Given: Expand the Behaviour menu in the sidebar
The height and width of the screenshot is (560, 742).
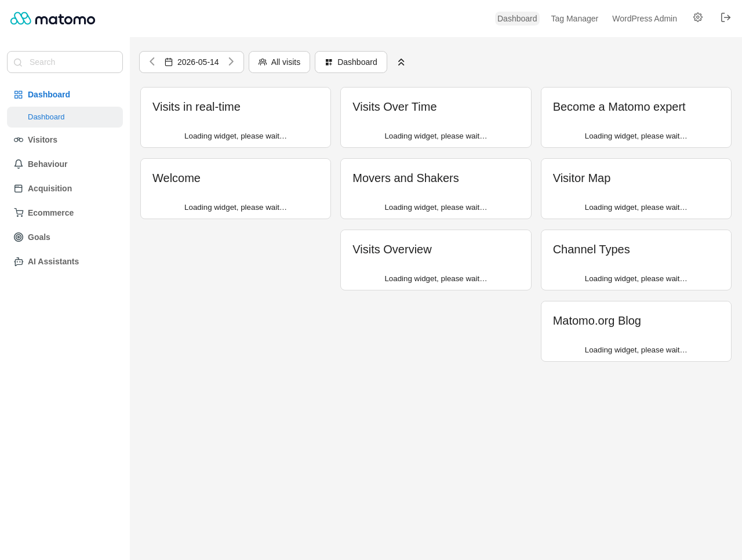Looking at the screenshot, I should (x=48, y=164).
